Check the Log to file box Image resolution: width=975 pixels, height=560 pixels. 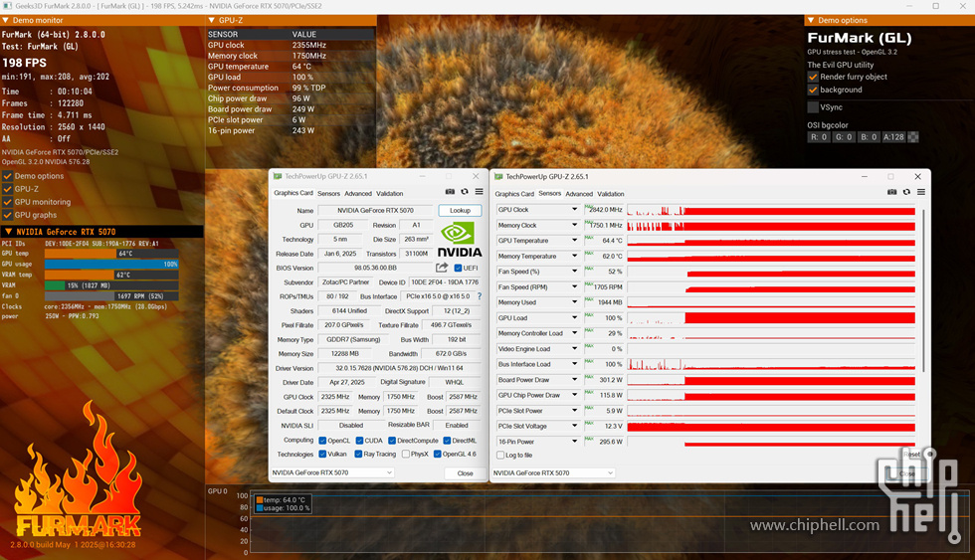tap(499, 455)
